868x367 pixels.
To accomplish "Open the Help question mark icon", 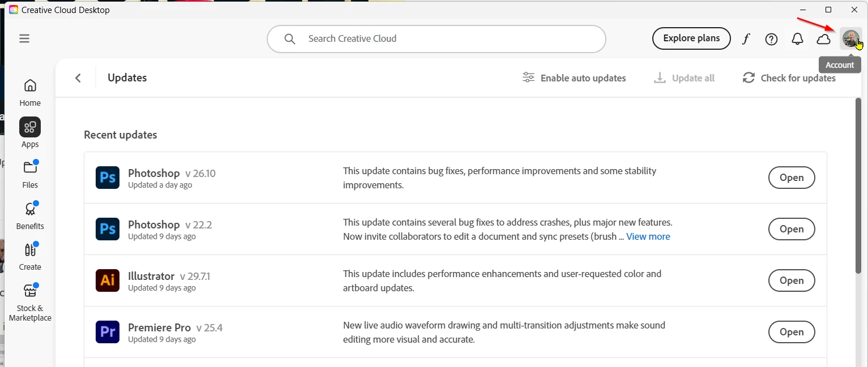I will 771,39.
